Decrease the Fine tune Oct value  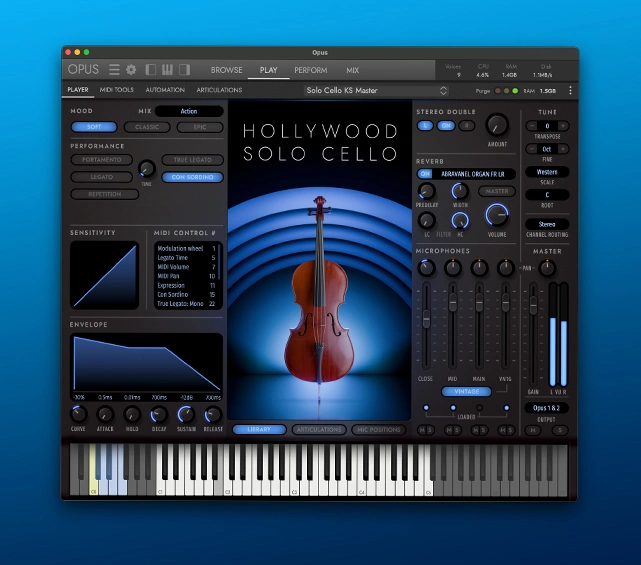[531, 149]
